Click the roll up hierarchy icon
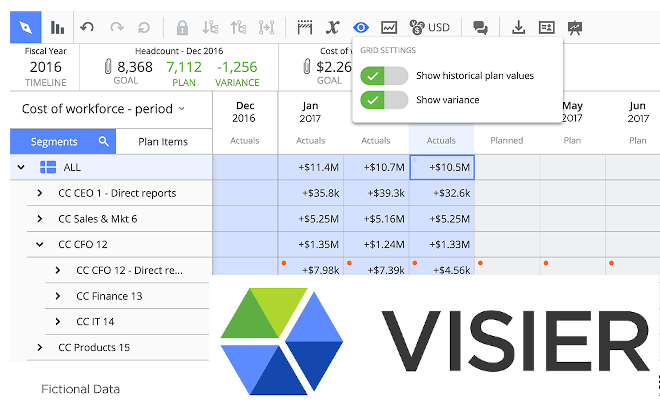Viewport: 660px width, 400px height. click(238, 28)
